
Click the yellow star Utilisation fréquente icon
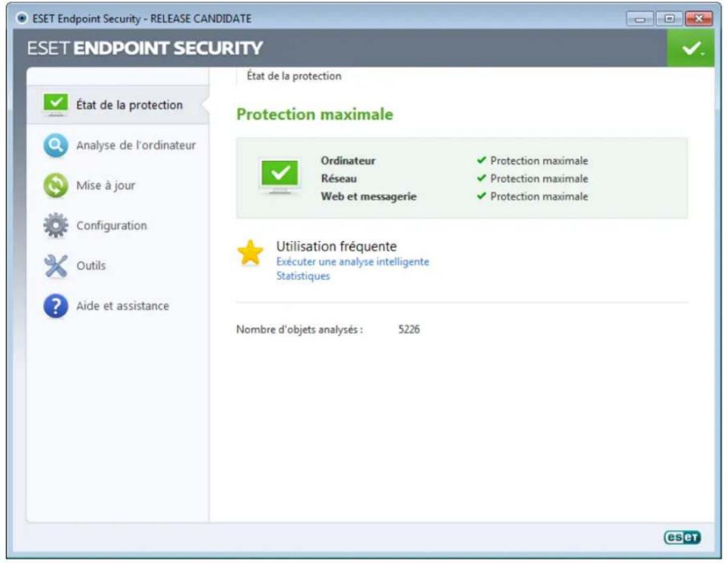(250, 253)
